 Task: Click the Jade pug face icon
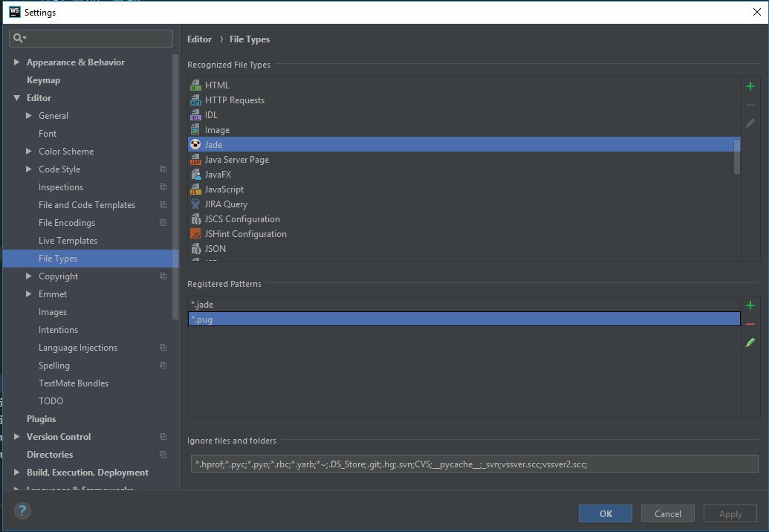[195, 144]
